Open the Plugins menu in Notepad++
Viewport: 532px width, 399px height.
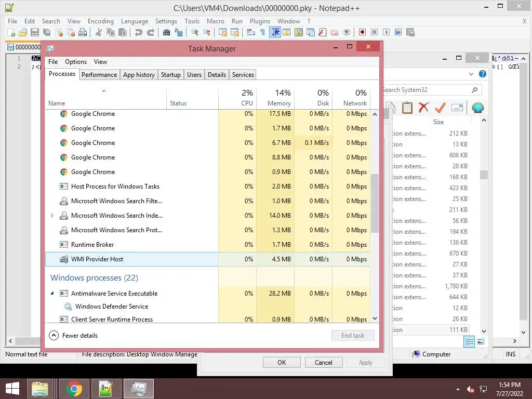click(260, 21)
